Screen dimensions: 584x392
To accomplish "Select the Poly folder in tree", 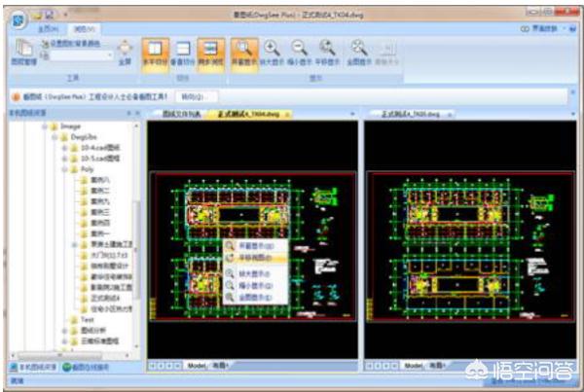I will [88, 169].
